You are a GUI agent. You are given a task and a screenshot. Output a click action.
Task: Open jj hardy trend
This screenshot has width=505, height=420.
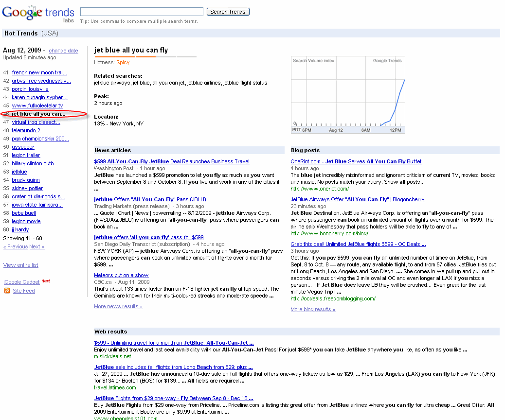point(20,229)
